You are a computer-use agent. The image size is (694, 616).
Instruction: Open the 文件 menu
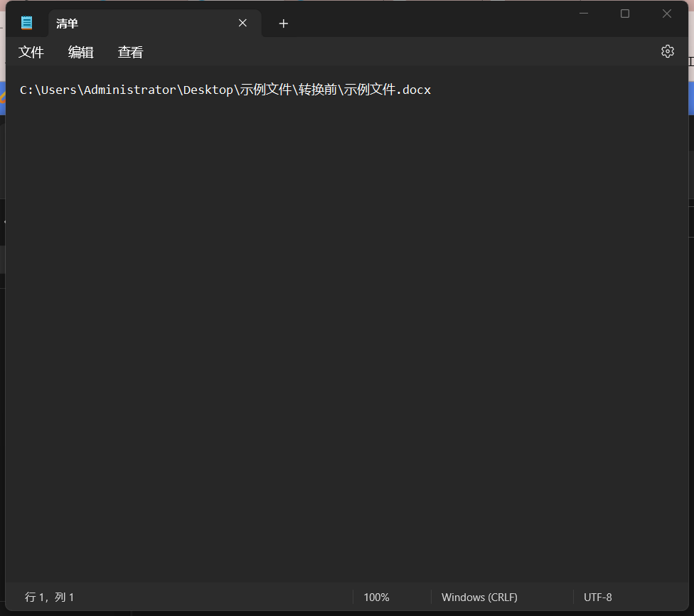(x=31, y=51)
